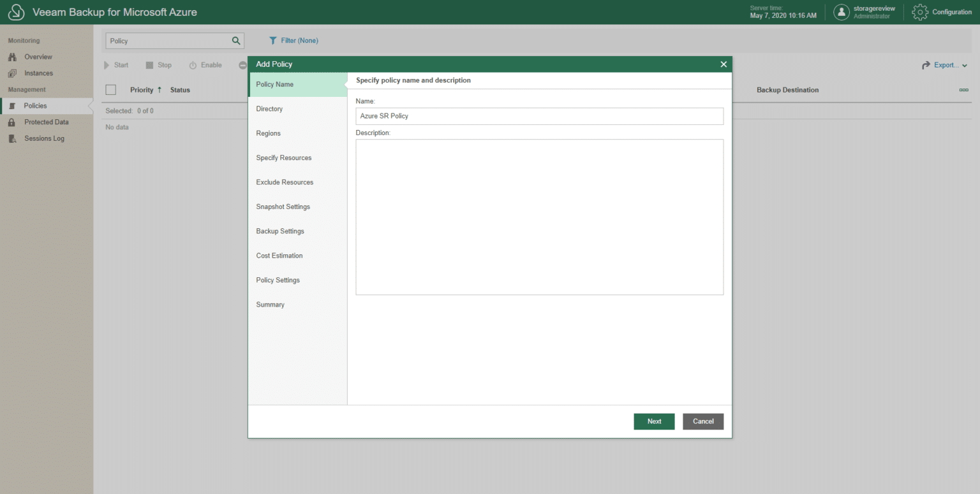The height and width of the screenshot is (494, 980).
Task: Click the Stop square icon
Action: tap(149, 65)
